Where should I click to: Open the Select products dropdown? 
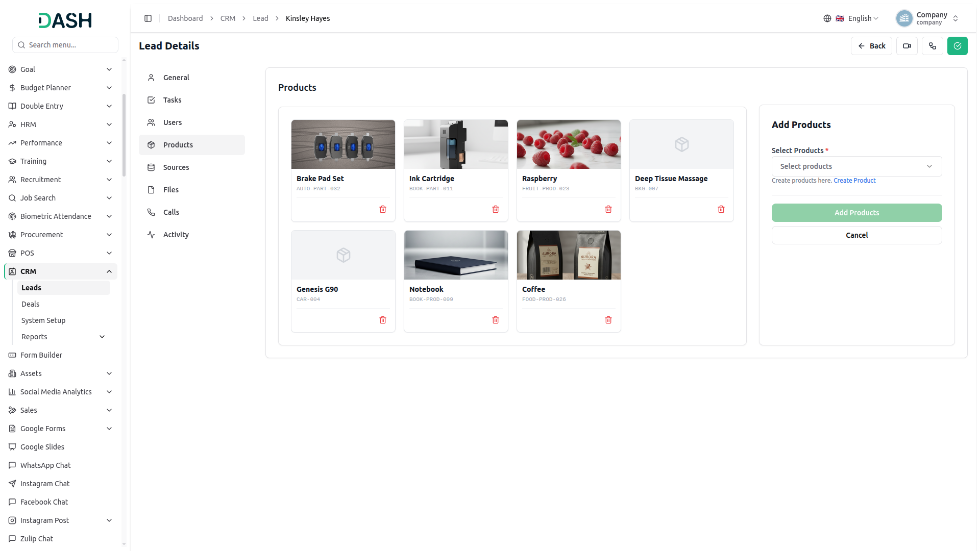pyautogui.click(x=856, y=166)
